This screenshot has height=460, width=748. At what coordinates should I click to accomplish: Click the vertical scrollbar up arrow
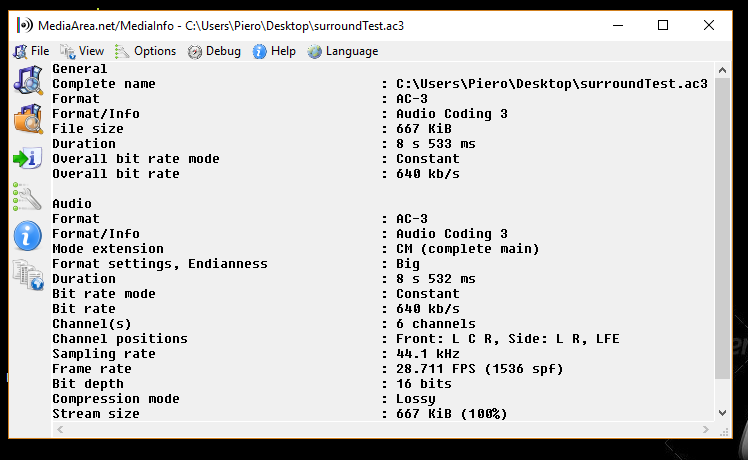click(x=722, y=70)
